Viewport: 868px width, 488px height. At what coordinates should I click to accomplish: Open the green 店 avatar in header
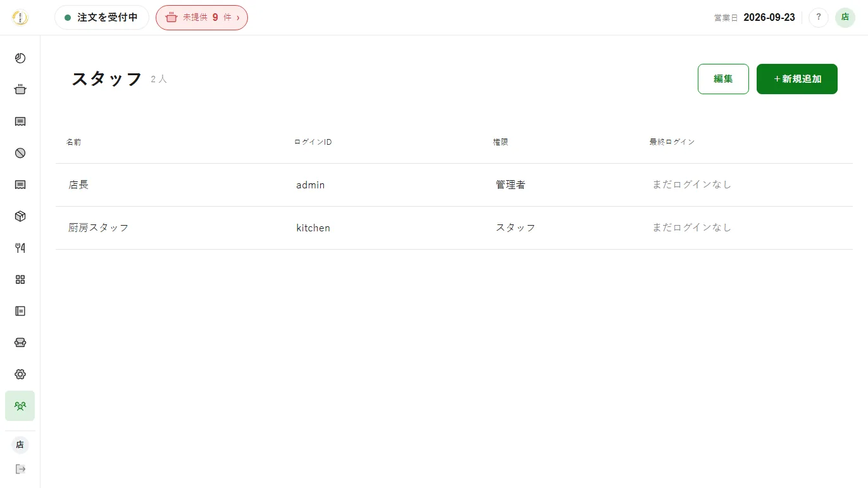[845, 18]
